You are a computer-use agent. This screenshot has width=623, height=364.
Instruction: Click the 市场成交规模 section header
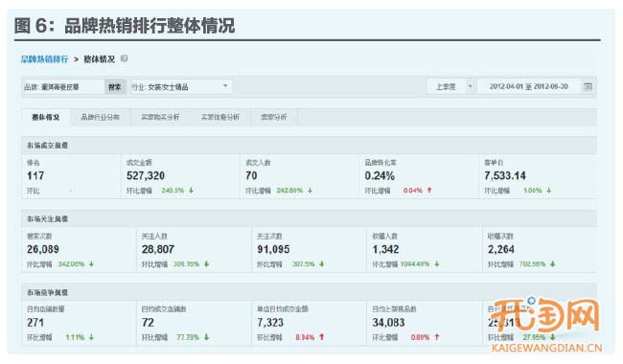[x=309, y=146]
